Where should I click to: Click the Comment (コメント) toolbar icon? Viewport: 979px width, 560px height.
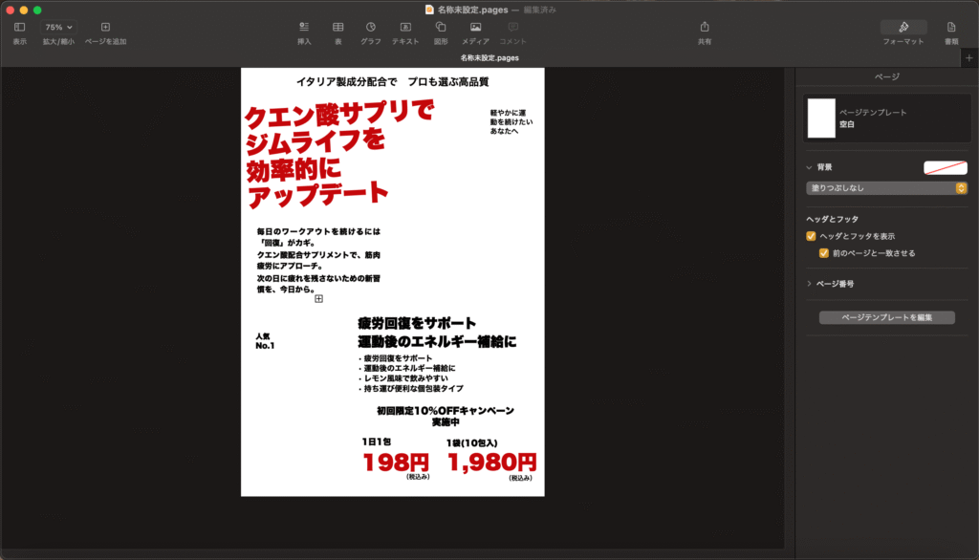point(512,27)
